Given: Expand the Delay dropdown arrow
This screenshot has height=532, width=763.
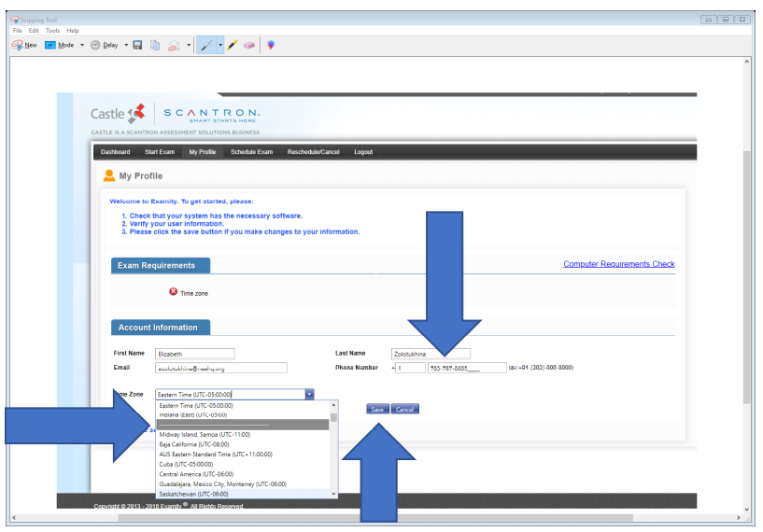Looking at the screenshot, I should click(x=126, y=45).
